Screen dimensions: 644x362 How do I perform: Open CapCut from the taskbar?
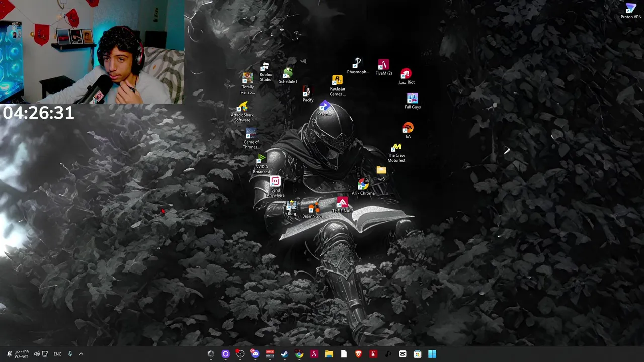(403, 354)
